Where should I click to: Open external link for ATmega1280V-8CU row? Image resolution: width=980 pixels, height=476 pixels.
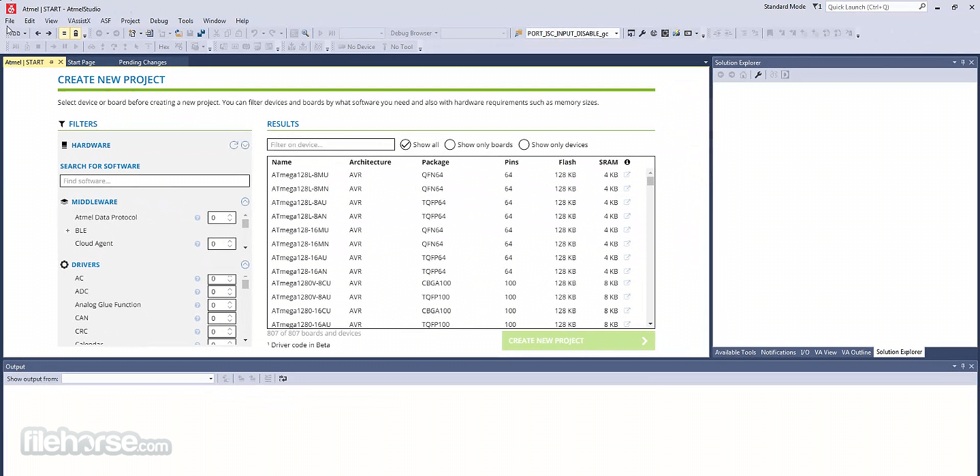(627, 283)
